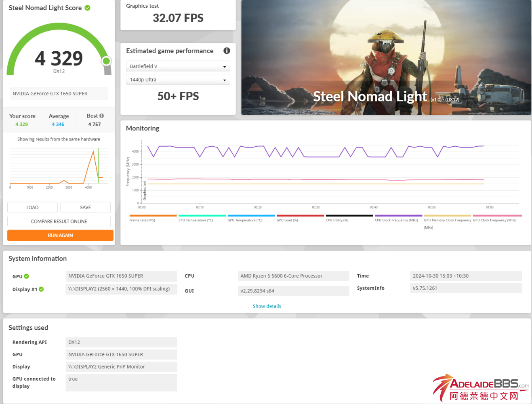This screenshot has height=404, width=532.
Task: Click the best score value 4 757
Action: point(95,124)
